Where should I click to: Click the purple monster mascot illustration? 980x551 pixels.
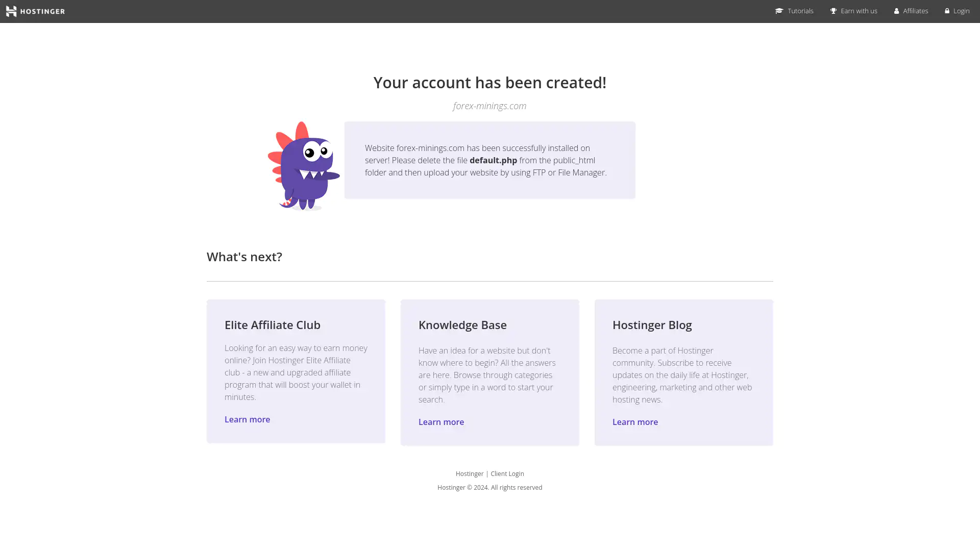pos(303,166)
